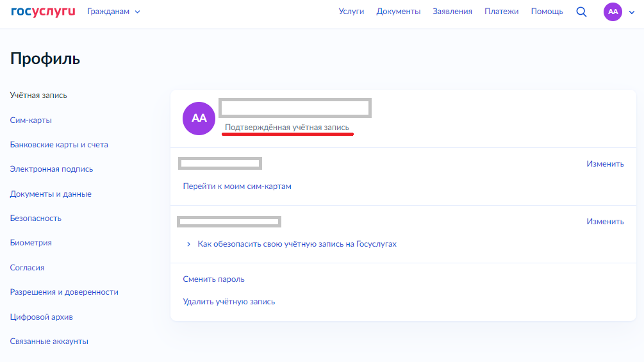Open the Биометрия section
Viewport: 644px width, 362px height.
click(x=31, y=243)
